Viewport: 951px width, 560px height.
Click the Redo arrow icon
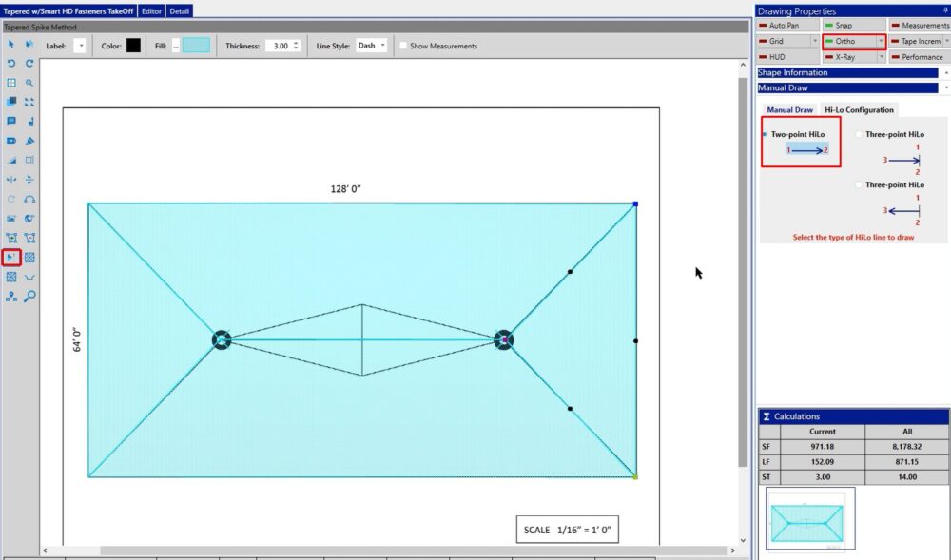(x=29, y=64)
